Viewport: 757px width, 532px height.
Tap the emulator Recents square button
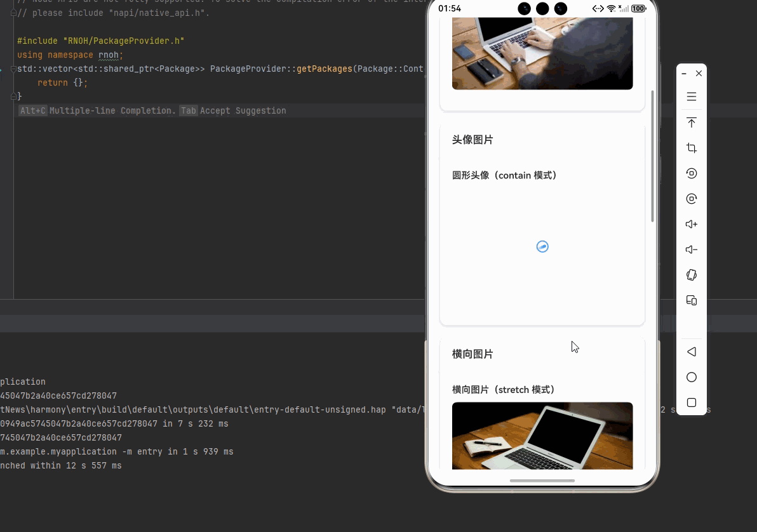point(692,402)
